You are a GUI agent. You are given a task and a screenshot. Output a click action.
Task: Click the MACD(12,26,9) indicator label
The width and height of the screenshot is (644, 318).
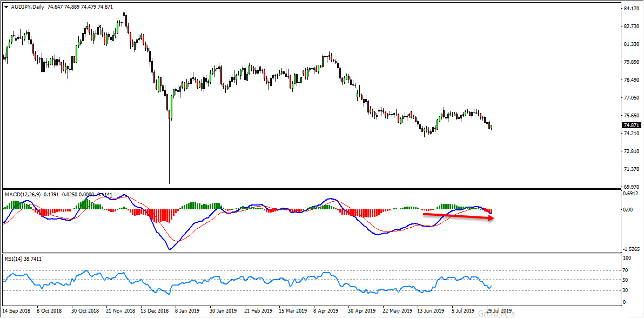(22, 194)
